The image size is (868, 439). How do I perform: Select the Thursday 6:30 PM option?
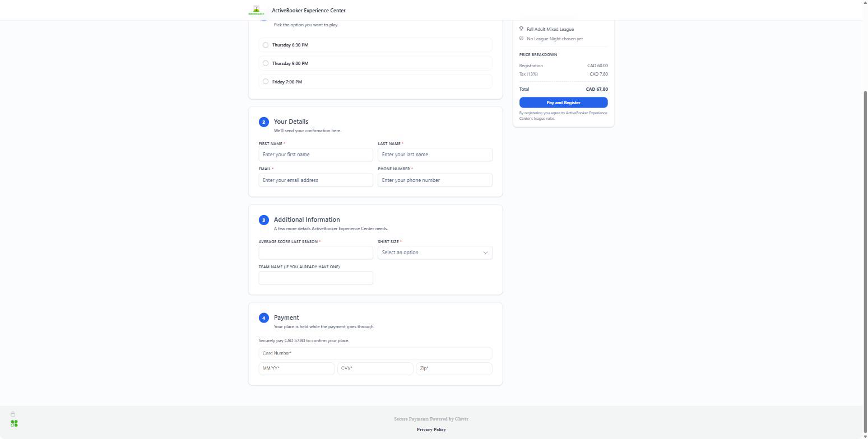point(375,45)
